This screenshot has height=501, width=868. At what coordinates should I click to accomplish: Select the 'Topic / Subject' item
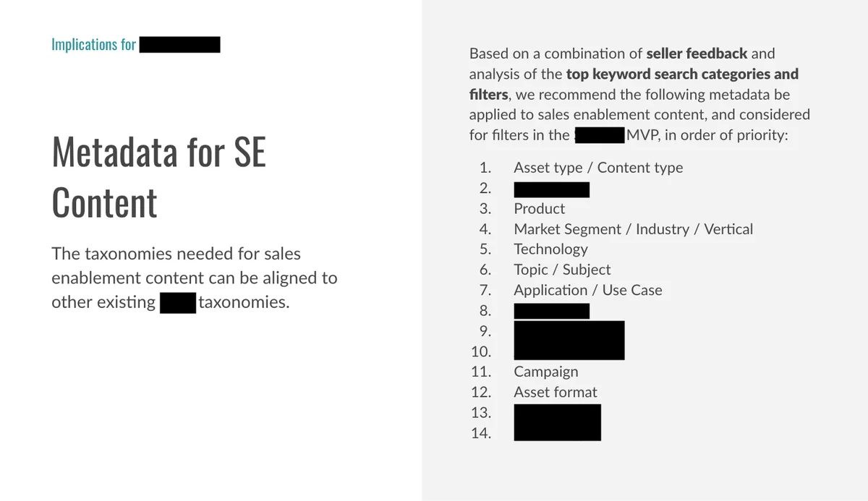coord(562,270)
